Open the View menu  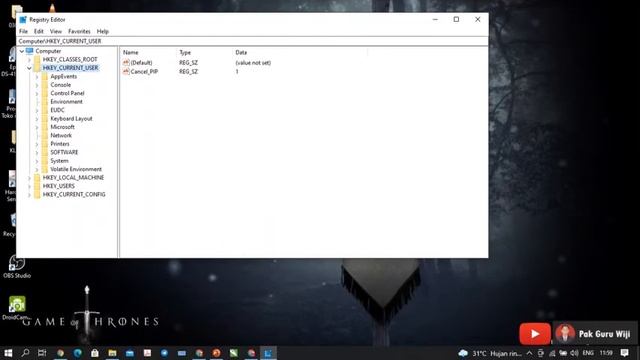56,31
